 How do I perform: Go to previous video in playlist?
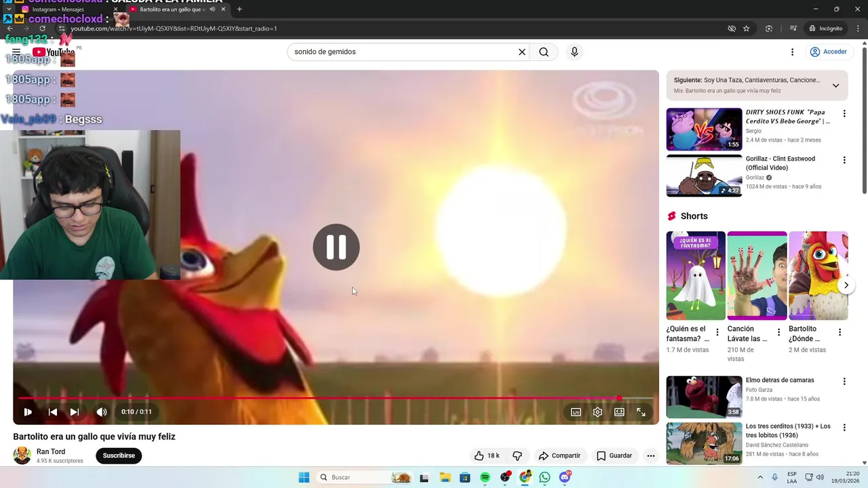pos(53,412)
